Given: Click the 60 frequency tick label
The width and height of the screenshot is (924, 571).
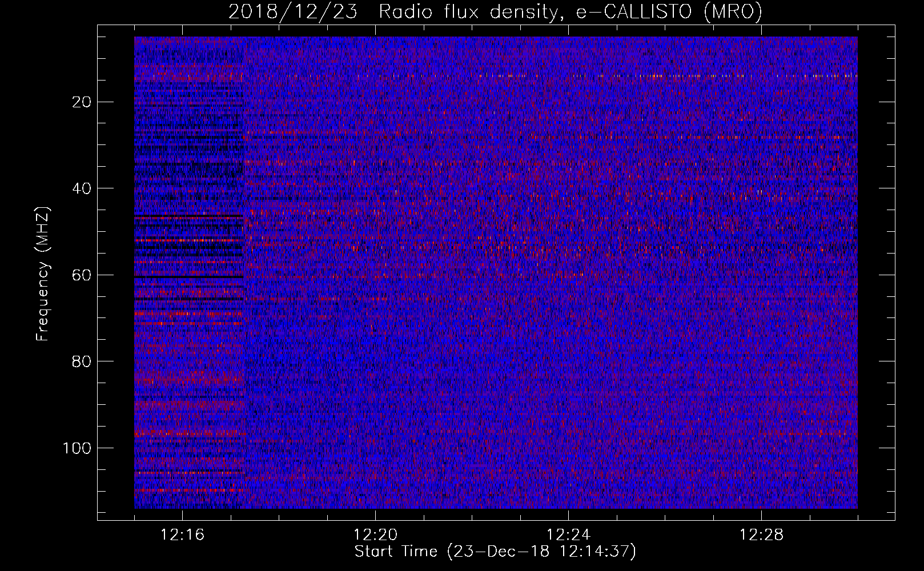Looking at the screenshot, I should (x=82, y=275).
